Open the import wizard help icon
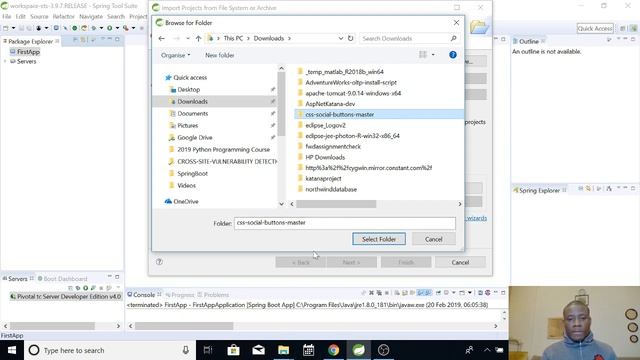 (159, 262)
